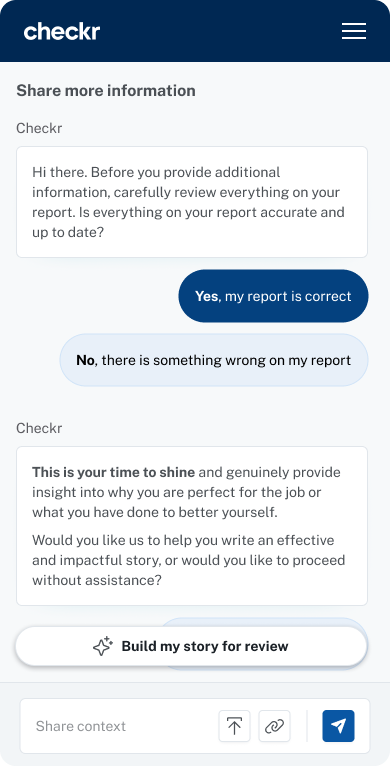The height and width of the screenshot is (766, 390).
Task: Click the first Checkr sender label
Action: [39, 128]
